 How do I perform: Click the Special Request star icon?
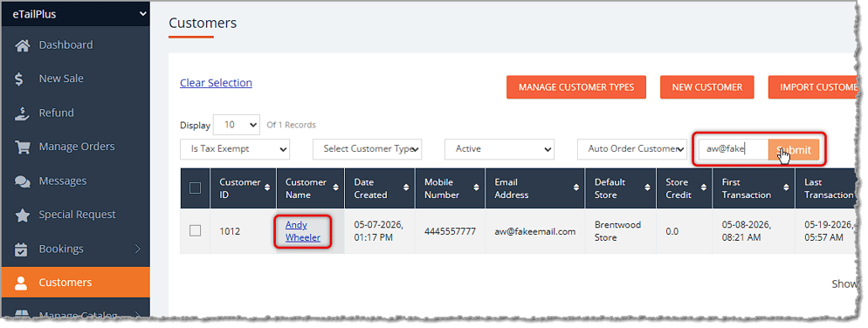point(22,215)
